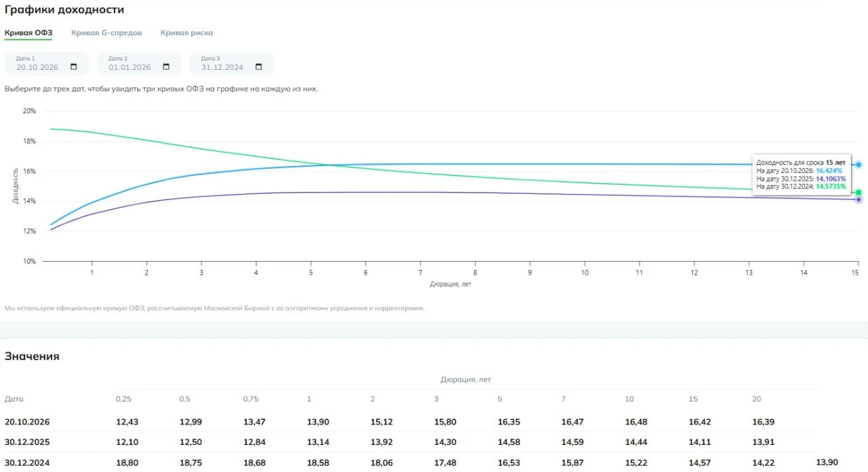Click the Дата column header in the table

[14, 399]
